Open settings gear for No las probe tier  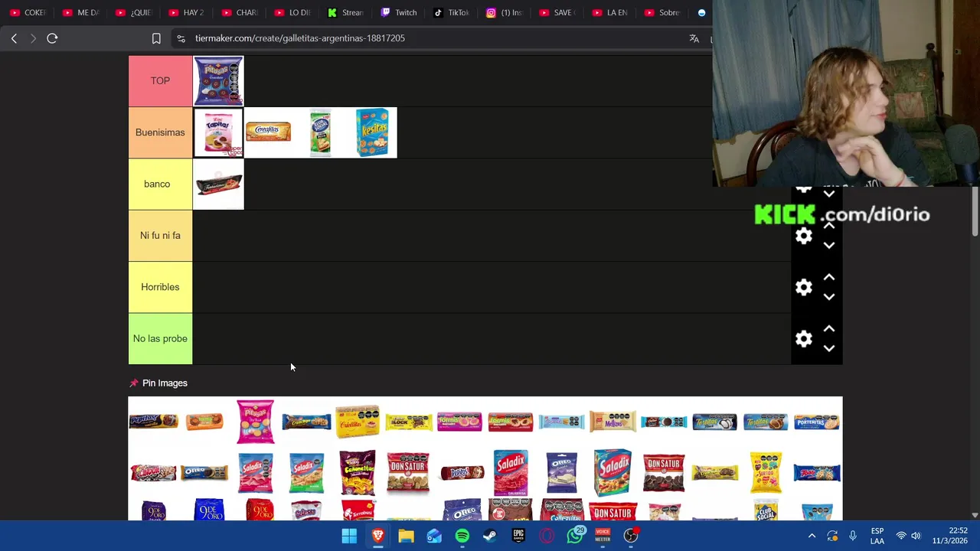coord(803,339)
